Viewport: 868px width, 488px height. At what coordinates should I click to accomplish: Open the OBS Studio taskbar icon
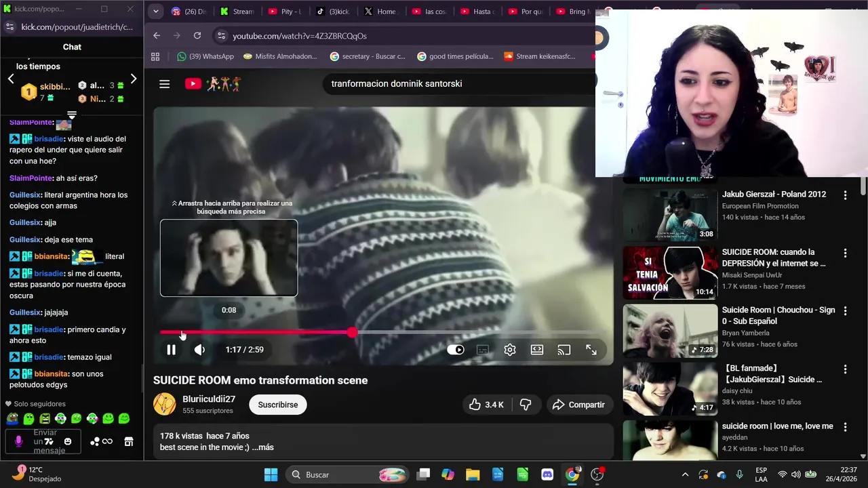(597, 474)
